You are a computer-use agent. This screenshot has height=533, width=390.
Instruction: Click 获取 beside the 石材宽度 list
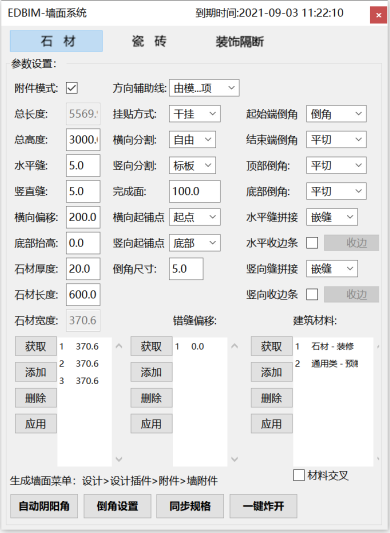(x=36, y=346)
